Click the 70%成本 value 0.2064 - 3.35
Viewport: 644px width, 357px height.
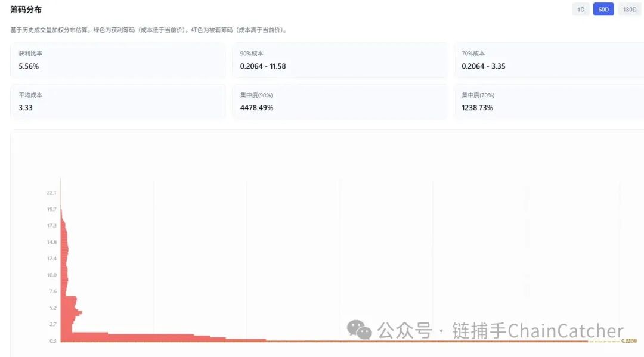[x=484, y=66]
